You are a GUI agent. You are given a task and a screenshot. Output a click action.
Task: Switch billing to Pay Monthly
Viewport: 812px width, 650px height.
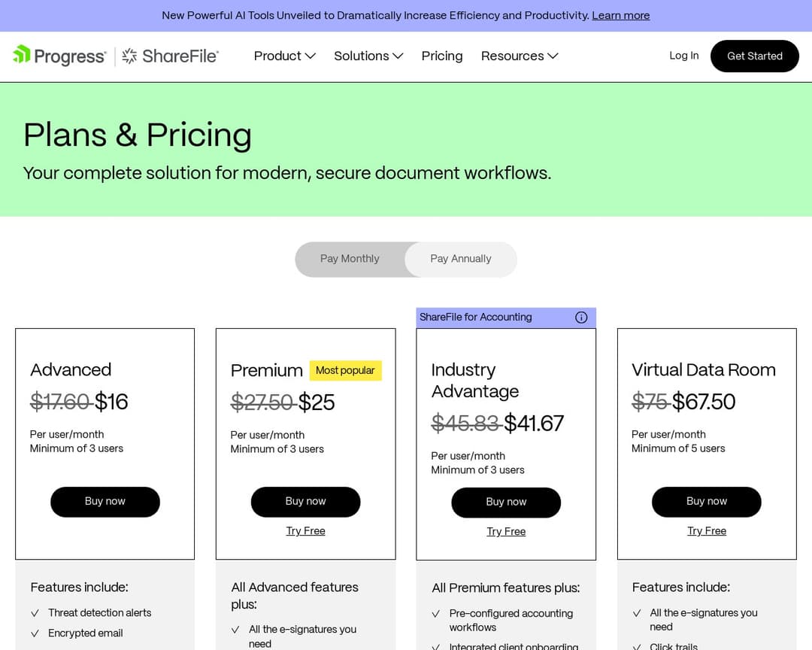(x=350, y=259)
